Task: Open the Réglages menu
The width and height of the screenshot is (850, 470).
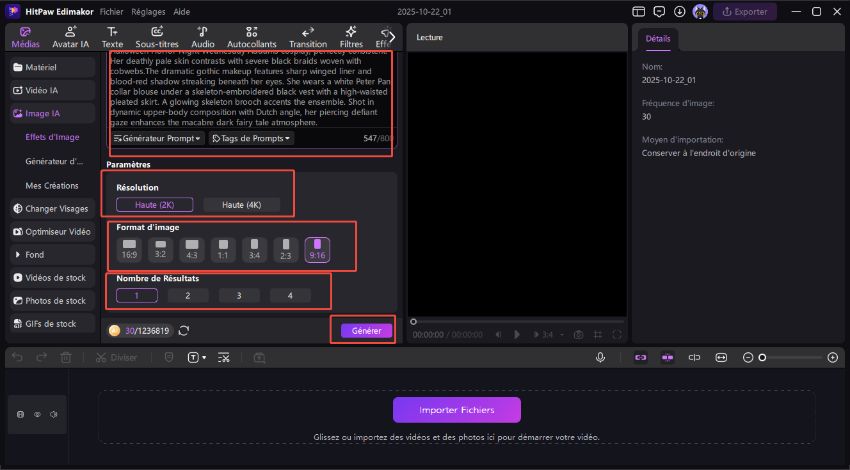Action: pyautogui.click(x=149, y=11)
